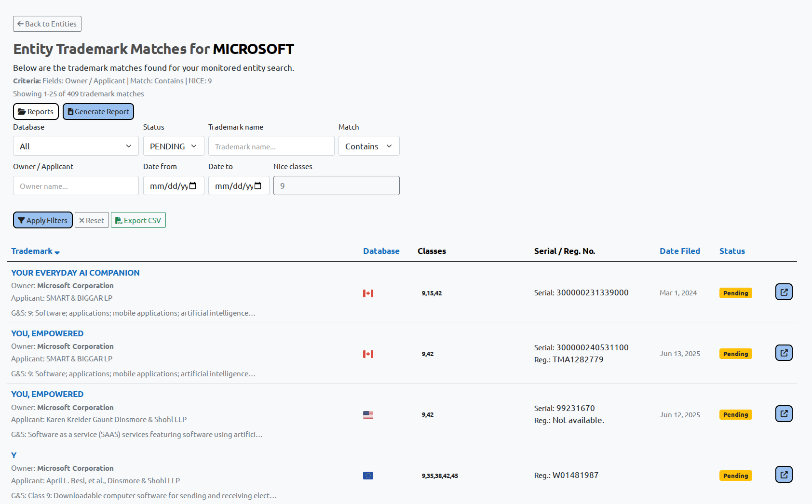
Task: Click Mar 1, 2024 filing date
Action: click(x=678, y=293)
